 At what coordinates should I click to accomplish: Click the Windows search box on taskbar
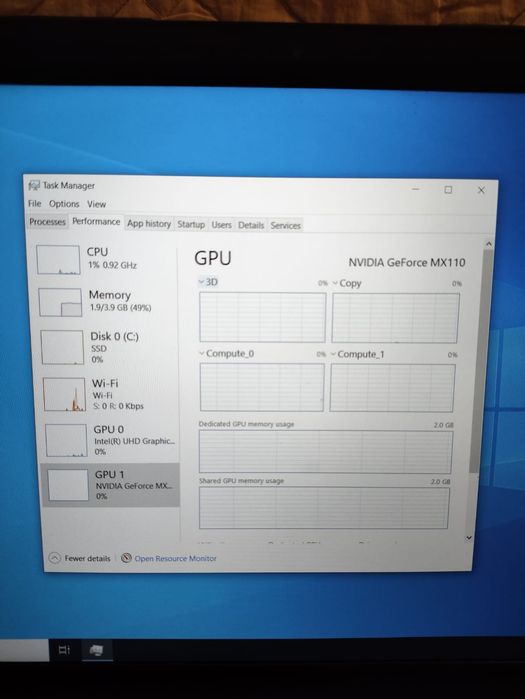24,650
